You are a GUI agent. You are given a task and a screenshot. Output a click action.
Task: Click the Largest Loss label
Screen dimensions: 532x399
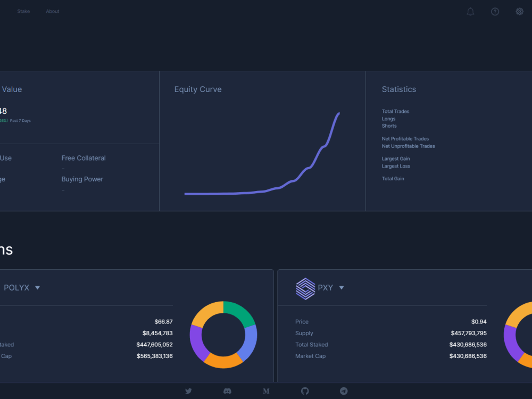pyautogui.click(x=396, y=166)
